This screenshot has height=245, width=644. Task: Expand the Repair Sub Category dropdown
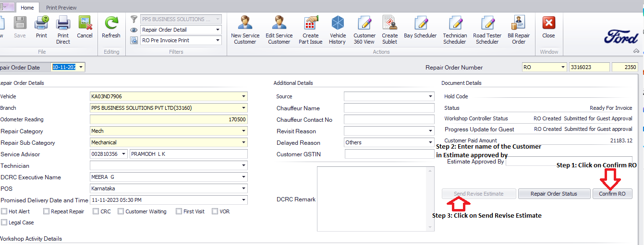(244, 142)
